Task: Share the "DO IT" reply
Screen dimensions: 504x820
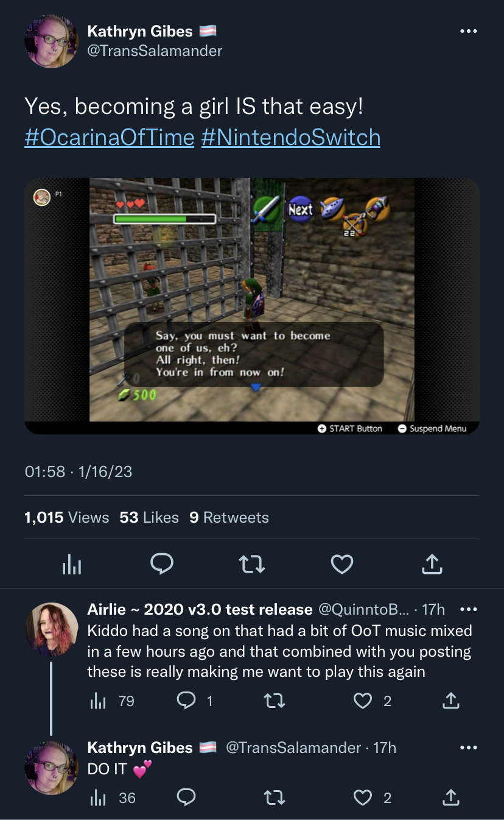Action: 450,797
